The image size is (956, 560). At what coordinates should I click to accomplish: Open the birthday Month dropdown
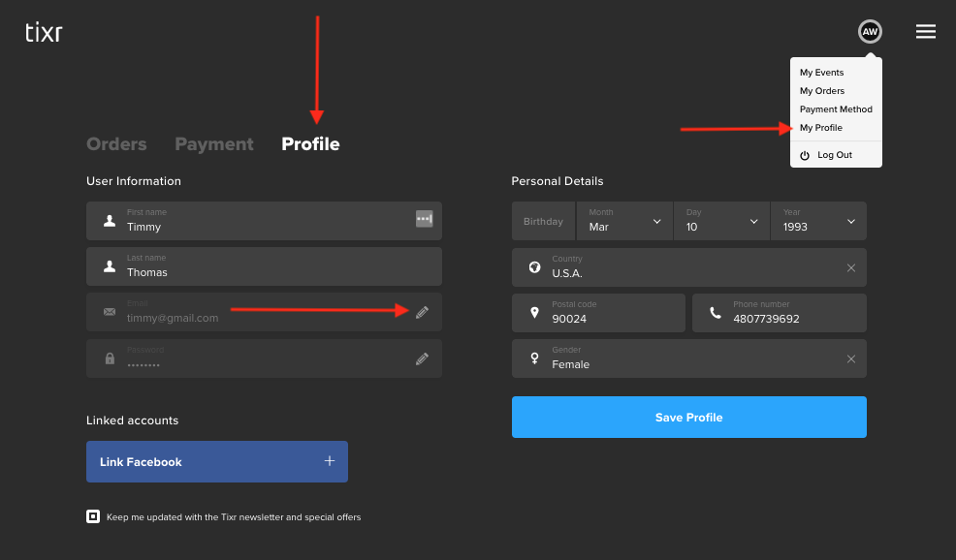pyautogui.click(x=624, y=221)
